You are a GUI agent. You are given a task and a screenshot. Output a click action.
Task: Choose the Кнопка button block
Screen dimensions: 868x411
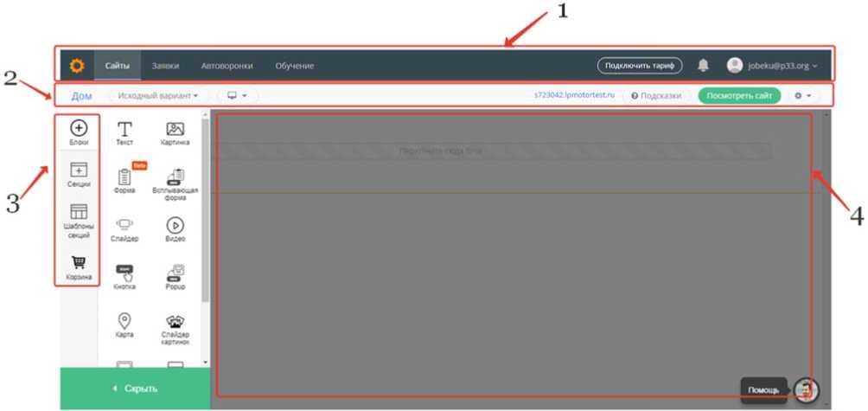coord(124,278)
